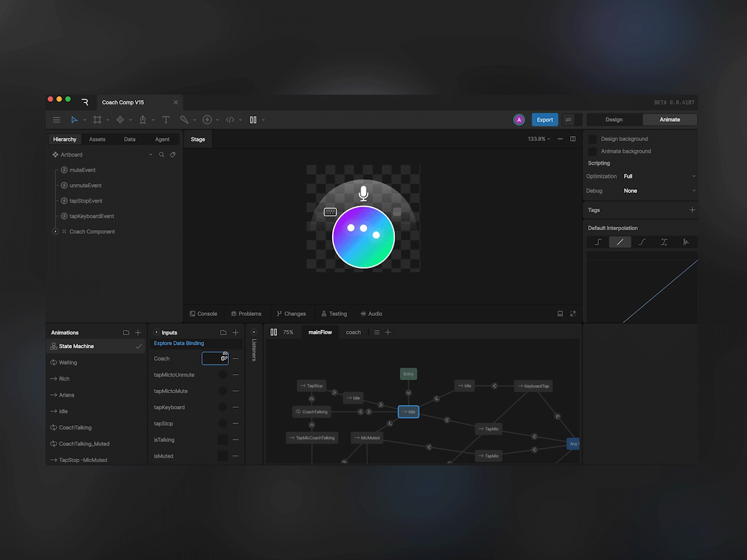Open the Debug None dropdown

pyautogui.click(x=659, y=191)
